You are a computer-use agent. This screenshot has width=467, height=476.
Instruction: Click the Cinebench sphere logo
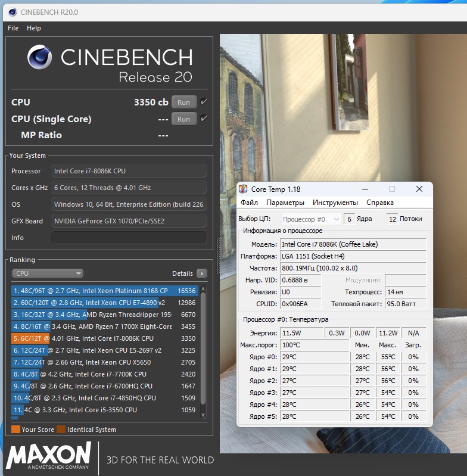[x=39, y=57]
